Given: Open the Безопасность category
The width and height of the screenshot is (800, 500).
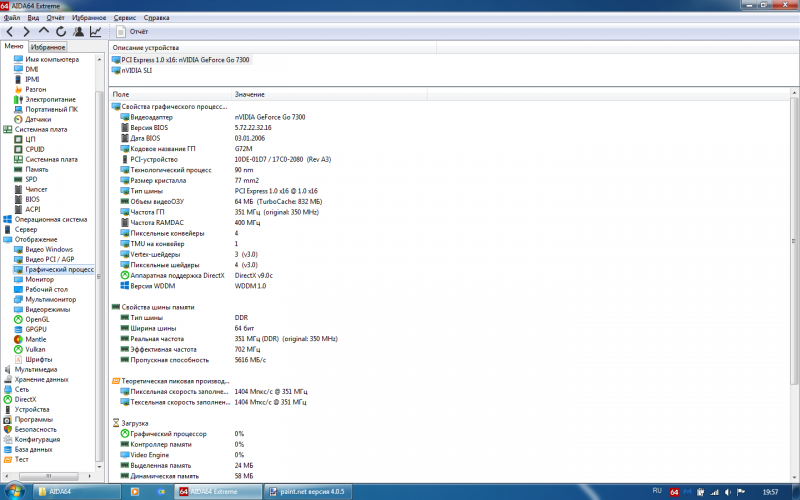Looking at the screenshot, I should (36, 430).
